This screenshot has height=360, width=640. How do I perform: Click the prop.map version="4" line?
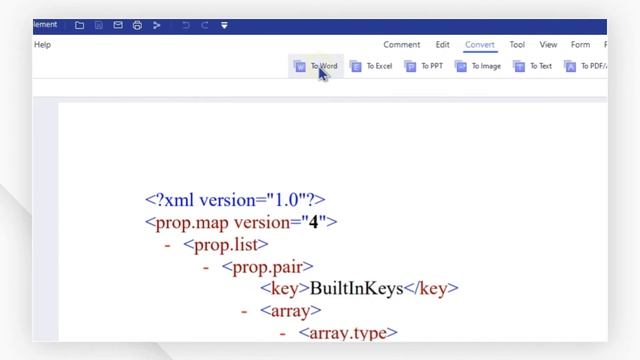click(241, 222)
